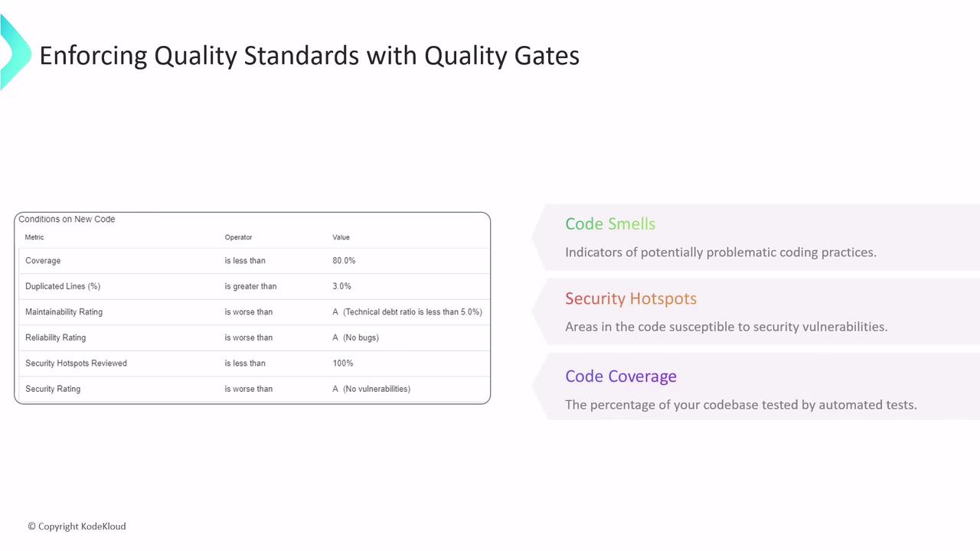
Task: Click the Security Hotspots heading
Action: (x=631, y=298)
